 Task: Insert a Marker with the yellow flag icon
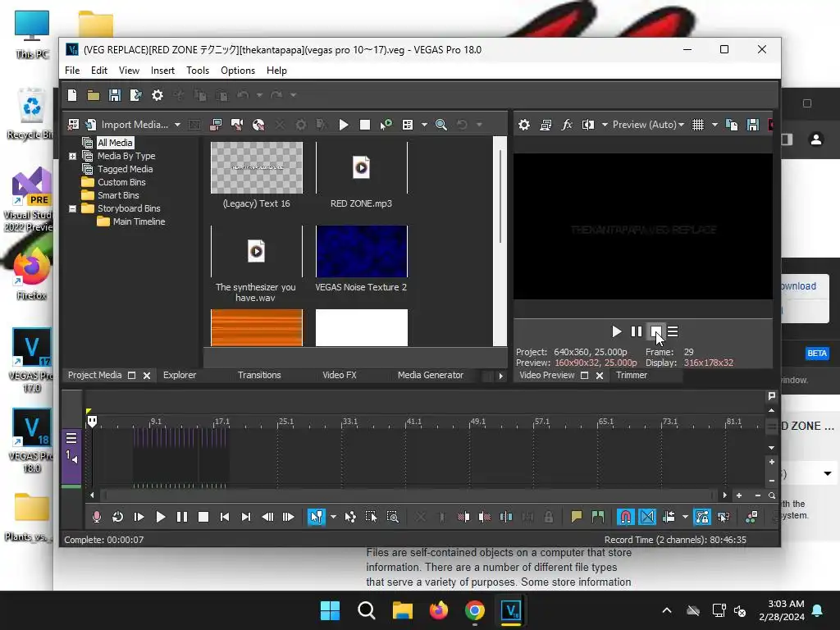click(577, 517)
